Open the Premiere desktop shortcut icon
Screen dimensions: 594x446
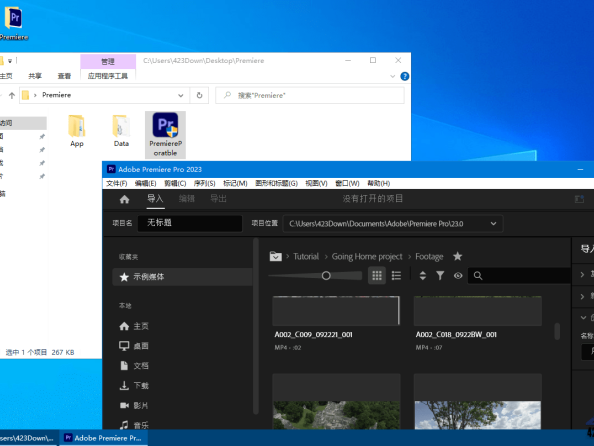click(14, 23)
